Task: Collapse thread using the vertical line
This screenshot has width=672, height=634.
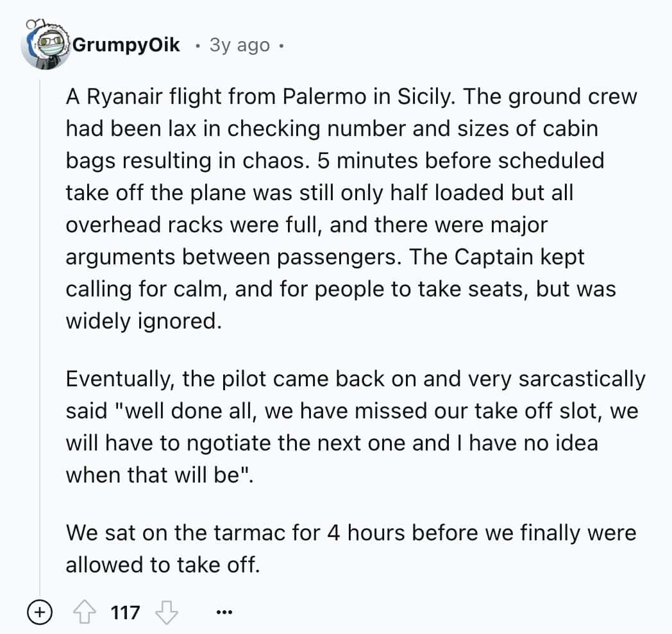Action: [x=40, y=321]
